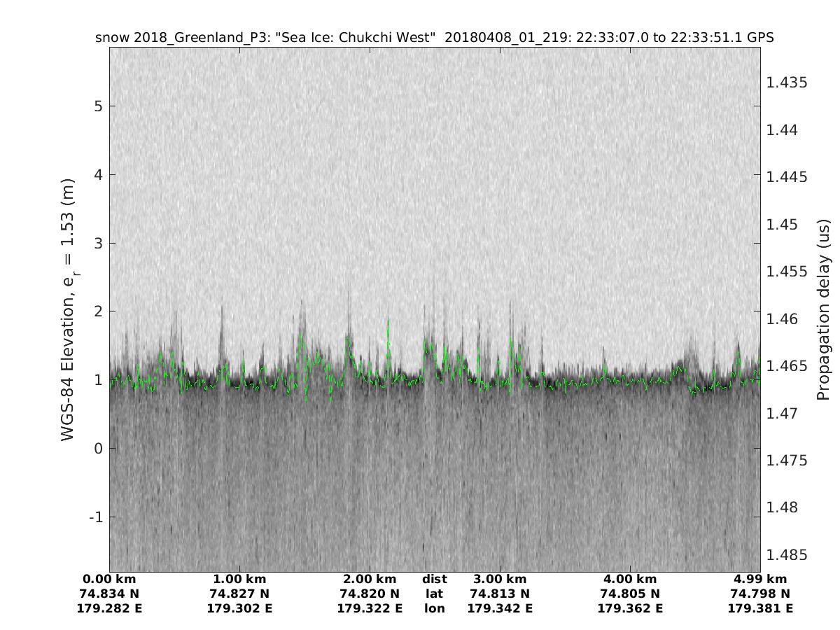Click the 1.435 propagation delay tick label
Viewport: 840px width, 630px height.
(787, 83)
